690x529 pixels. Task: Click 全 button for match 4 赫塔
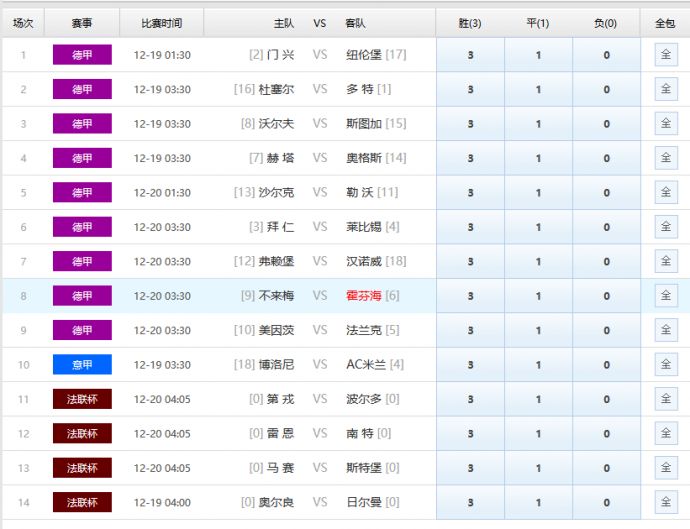[666, 158]
